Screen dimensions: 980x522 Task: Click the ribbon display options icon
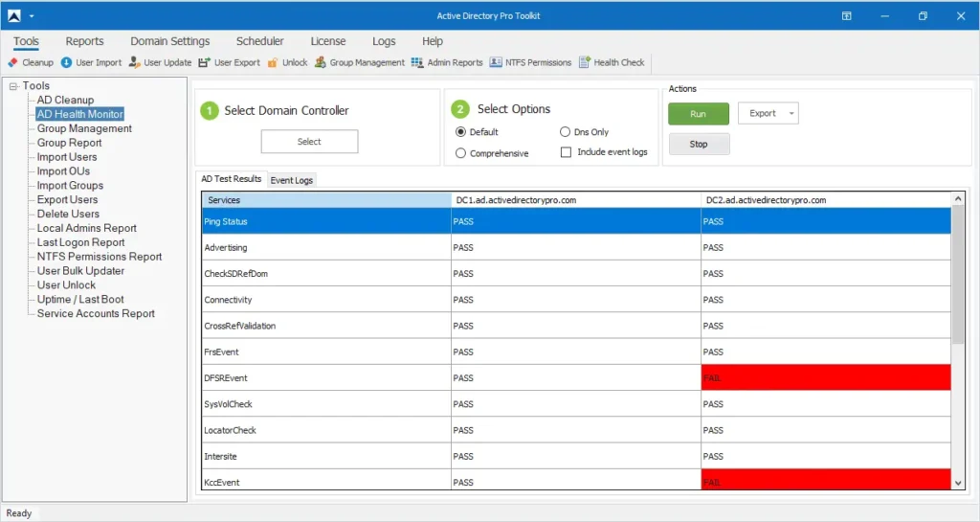click(846, 15)
